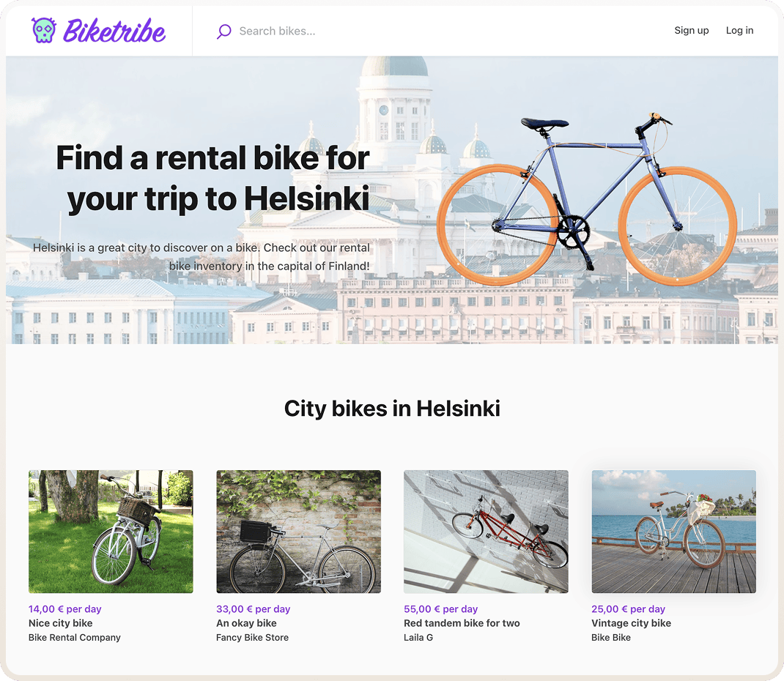Open the Log in page
784x681 pixels.
[739, 31]
